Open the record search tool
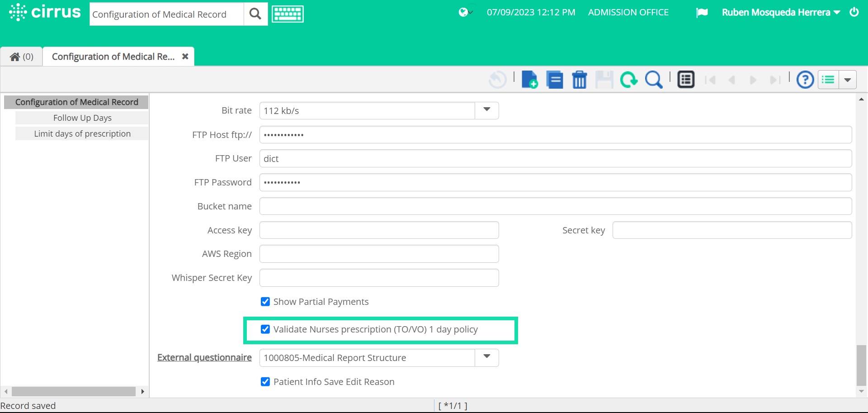868x413 pixels. (x=654, y=80)
